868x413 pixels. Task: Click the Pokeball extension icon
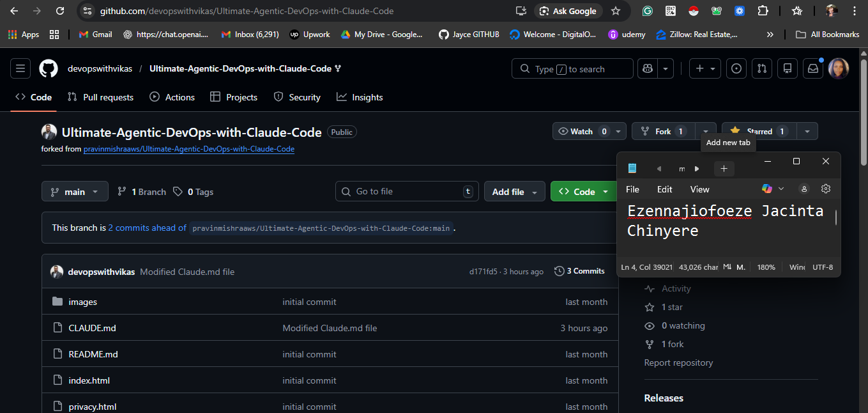point(694,11)
